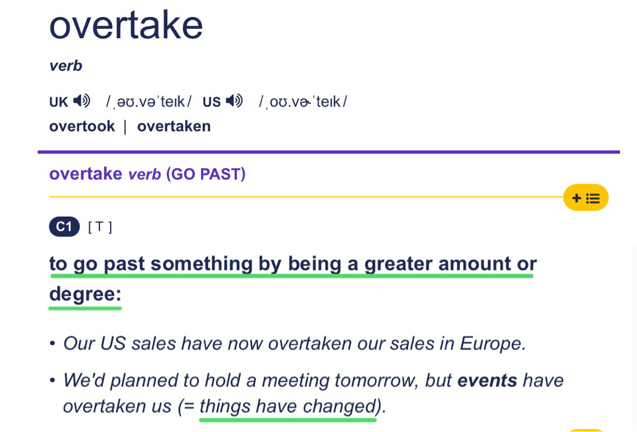Image resolution: width=637 pixels, height=432 pixels.
Task: Click the C1 level badge
Action: click(64, 226)
